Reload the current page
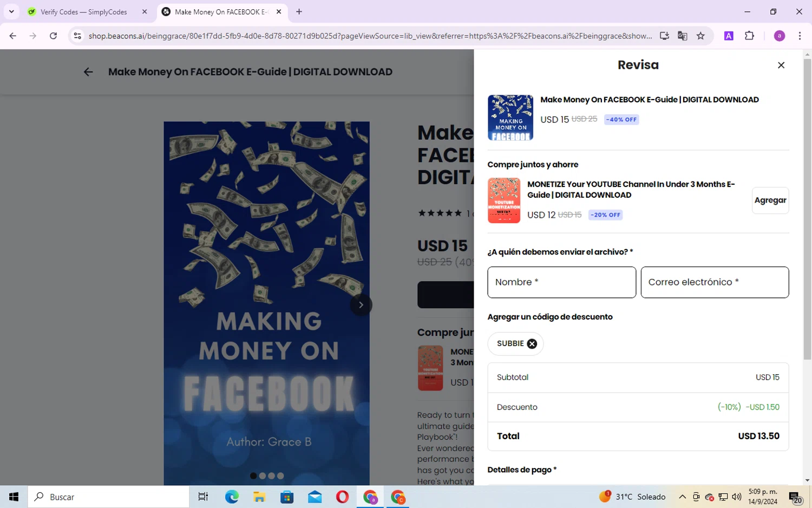 point(53,36)
